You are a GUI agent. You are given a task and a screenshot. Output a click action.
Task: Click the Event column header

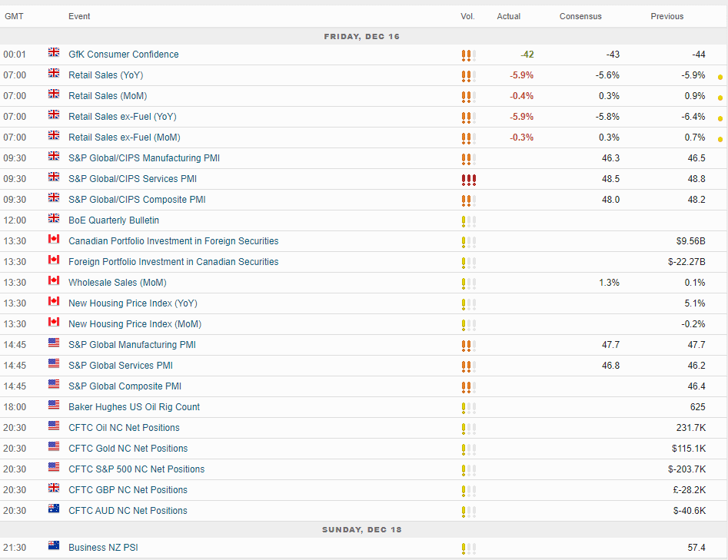click(79, 16)
